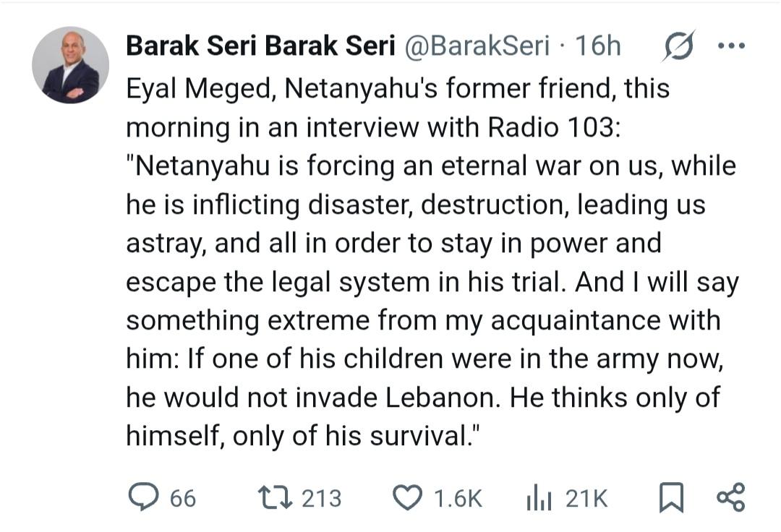Open view analytics bar chart icon
This screenshot has height=532, width=781.
(x=538, y=498)
